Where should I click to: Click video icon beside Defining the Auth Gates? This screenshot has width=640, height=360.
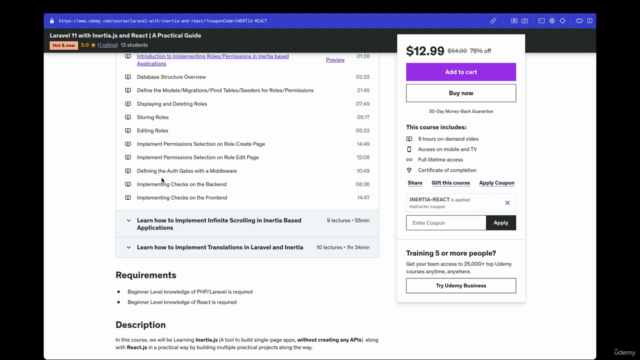click(x=128, y=171)
